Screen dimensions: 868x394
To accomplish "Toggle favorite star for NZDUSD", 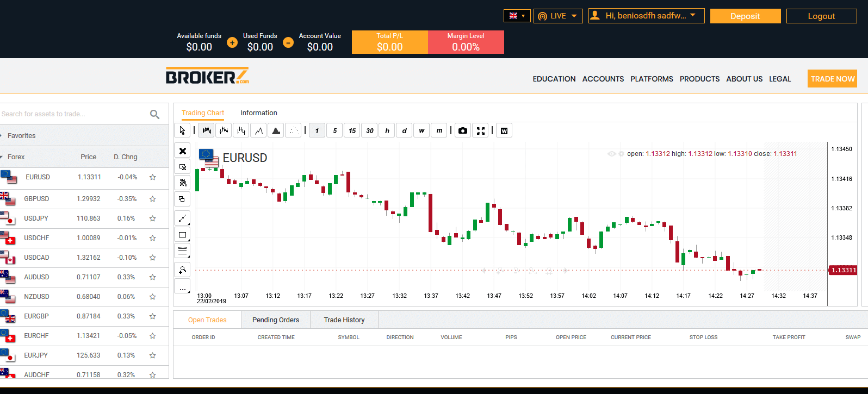I will (153, 297).
